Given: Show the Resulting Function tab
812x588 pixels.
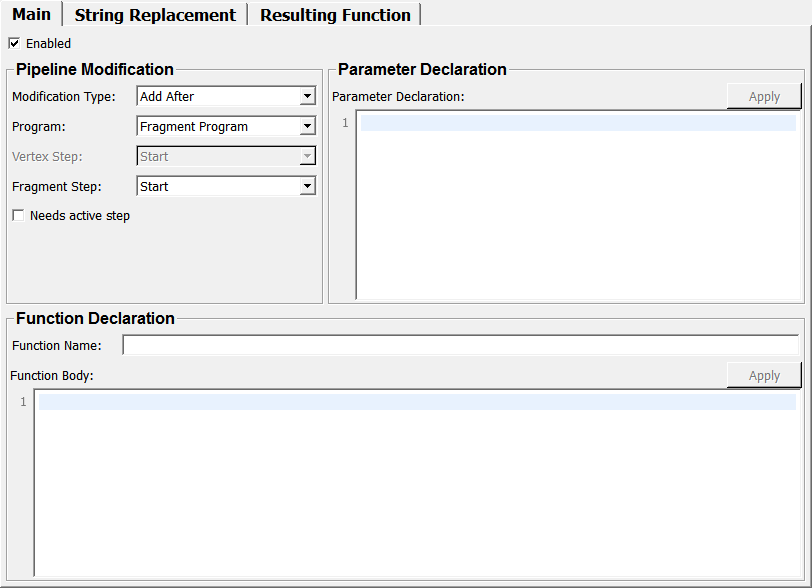Looking at the screenshot, I should [335, 15].
